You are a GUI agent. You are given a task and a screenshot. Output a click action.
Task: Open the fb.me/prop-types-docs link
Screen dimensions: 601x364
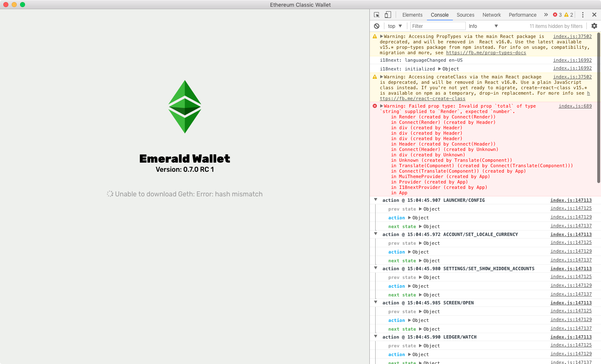click(x=486, y=53)
